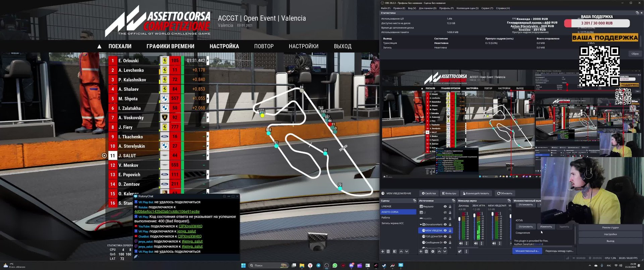Hide the Ямузыка source
This screenshot has height=270, width=644.
(x=445, y=207)
